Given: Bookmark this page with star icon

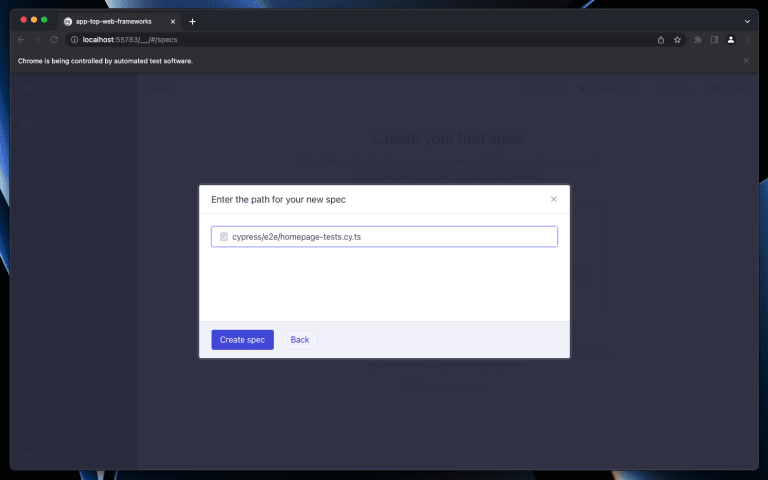Looking at the screenshot, I should tap(677, 40).
